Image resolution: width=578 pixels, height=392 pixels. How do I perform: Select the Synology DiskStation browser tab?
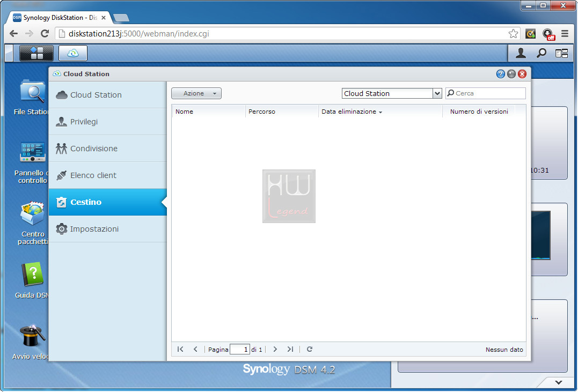[x=60, y=18]
